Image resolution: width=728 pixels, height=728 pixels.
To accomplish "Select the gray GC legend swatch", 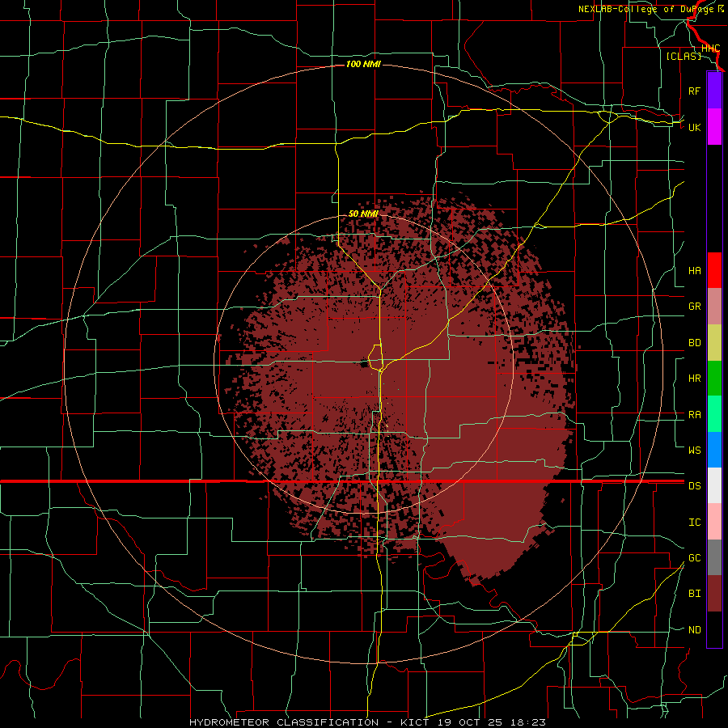I will pyautogui.click(x=714, y=557).
